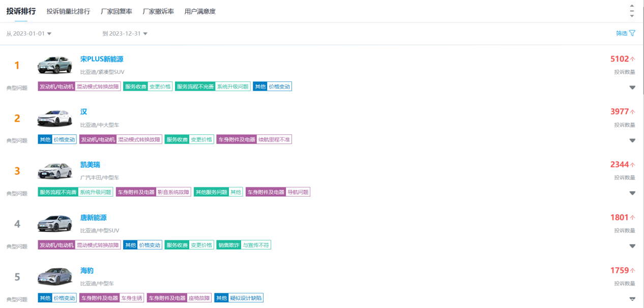Click 导航问题 tag in 凯美瑞 row
This screenshot has height=308, width=644.
298,192
